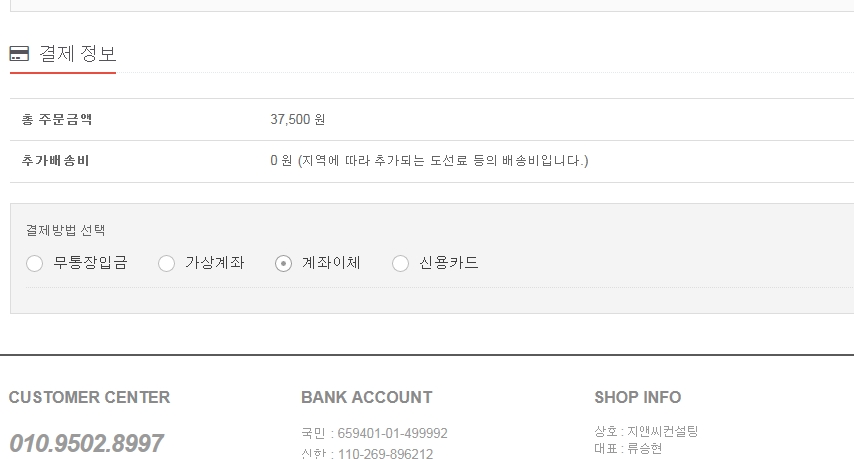Select the 무통장입금 radio button
The height and width of the screenshot is (459, 854).
pos(34,264)
